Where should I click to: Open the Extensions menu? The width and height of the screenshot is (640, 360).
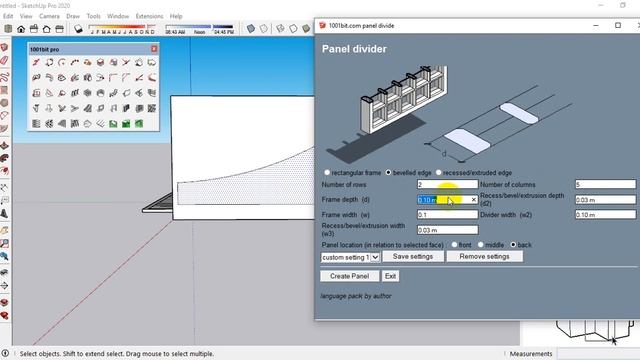(149, 16)
